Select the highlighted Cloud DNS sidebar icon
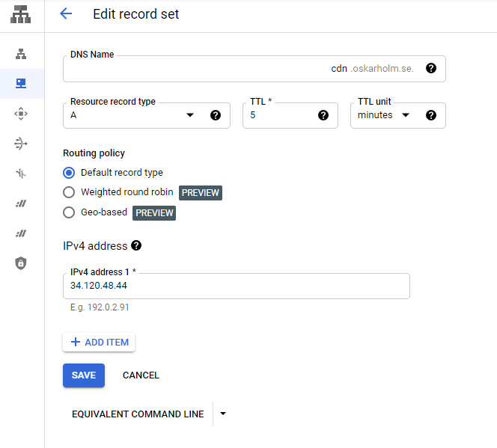The width and height of the screenshot is (497, 448). pyautogui.click(x=21, y=84)
